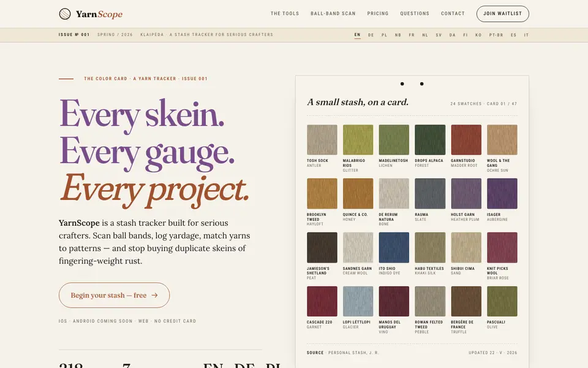
Task: Select PT-BR language option
Action: coord(496,35)
